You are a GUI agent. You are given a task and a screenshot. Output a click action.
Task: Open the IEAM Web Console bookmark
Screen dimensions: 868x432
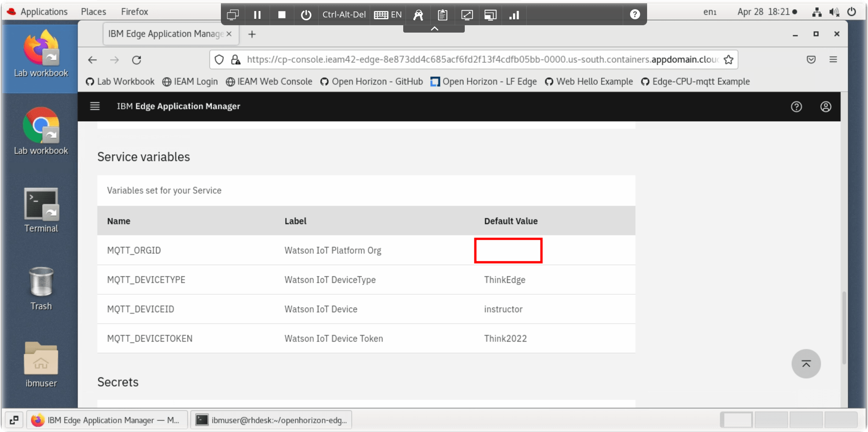point(269,82)
